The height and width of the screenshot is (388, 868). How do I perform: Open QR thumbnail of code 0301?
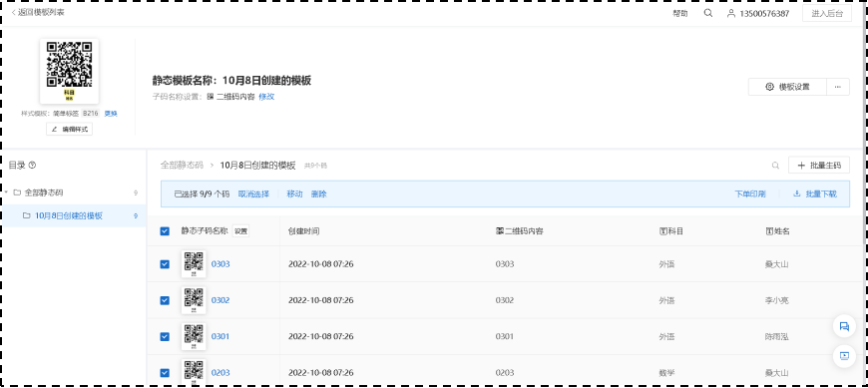click(194, 336)
